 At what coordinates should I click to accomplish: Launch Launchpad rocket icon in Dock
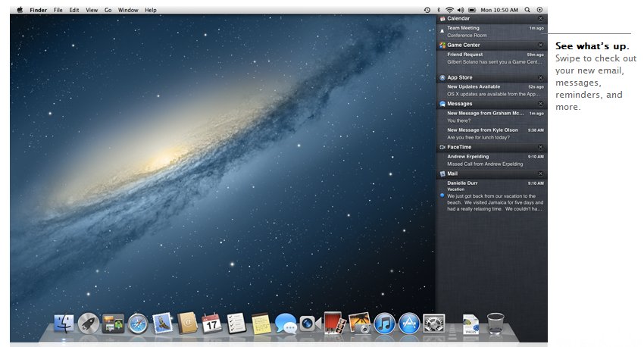pyautogui.click(x=89, y=324)
